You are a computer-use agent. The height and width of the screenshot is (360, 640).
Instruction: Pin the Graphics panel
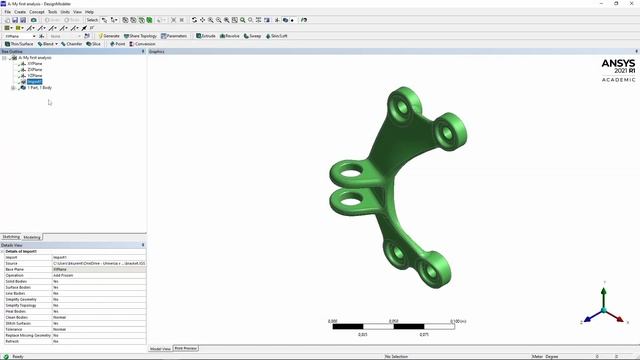coord(636,52)
